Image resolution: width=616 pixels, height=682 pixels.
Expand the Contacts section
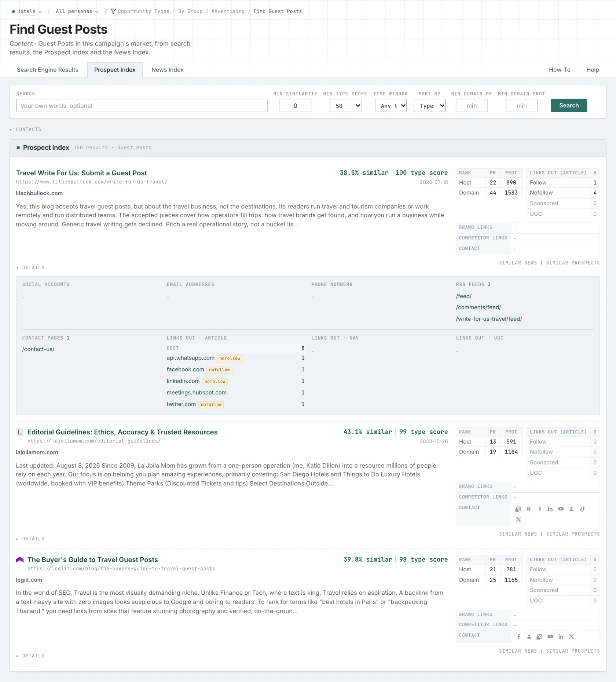click(26, 130)
